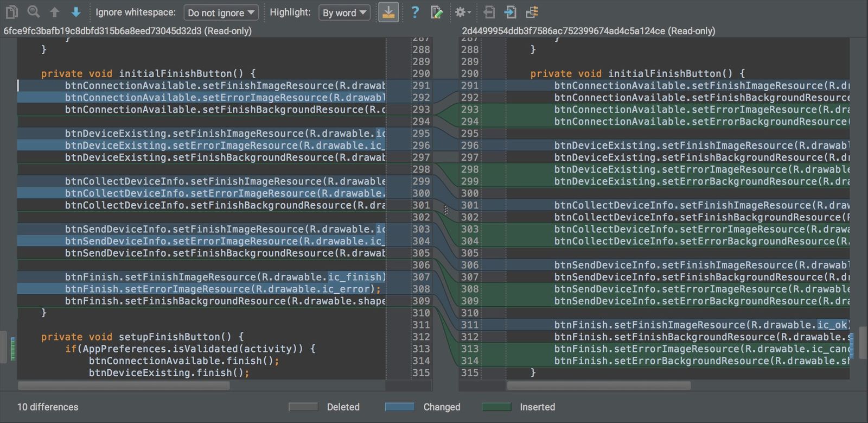The width and height of the screenshot is (868, 423).
Task: Click left 'btnFinish.setErrorImageResource' line
Action: (x=223, y=289)
